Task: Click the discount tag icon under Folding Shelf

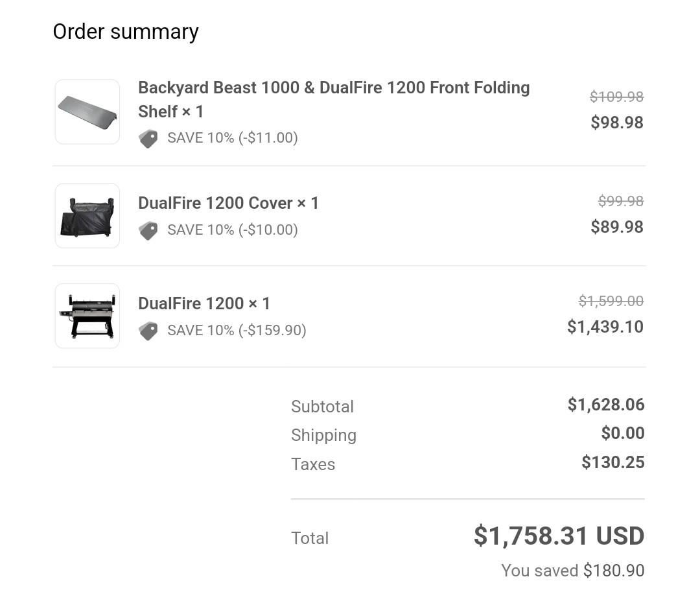Action: pyautogui.click(x=148, y=139)
